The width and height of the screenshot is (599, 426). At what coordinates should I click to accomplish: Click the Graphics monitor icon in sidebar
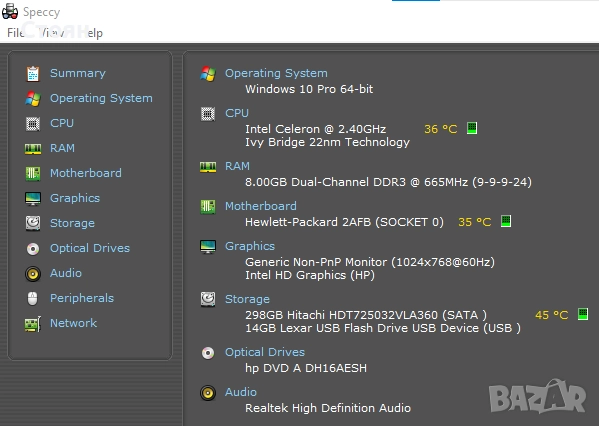[x=33, y=199]
